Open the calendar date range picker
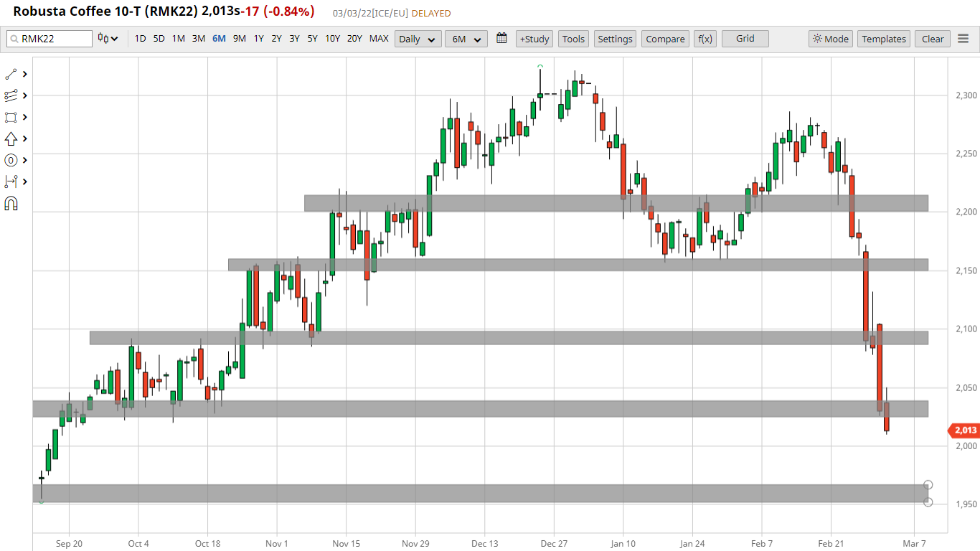 [501, 38]
